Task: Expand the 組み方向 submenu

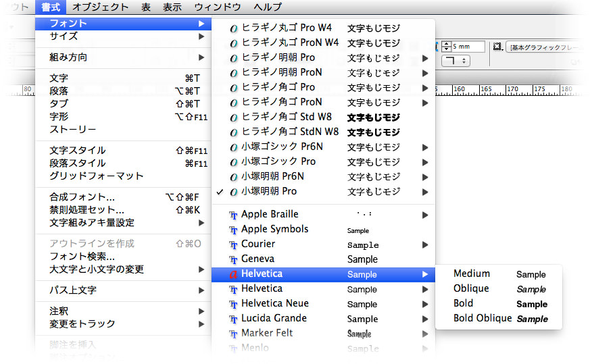Action: [123, 57]
